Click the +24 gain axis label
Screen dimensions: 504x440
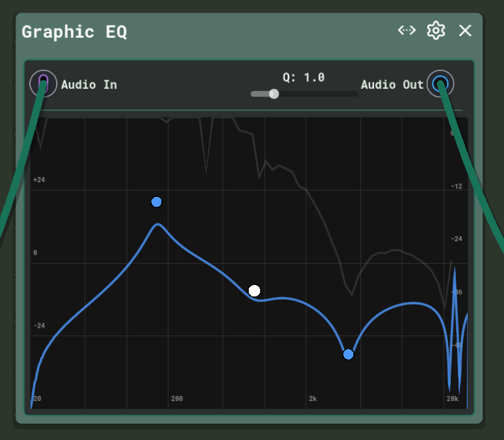click(x=39, y=180)
